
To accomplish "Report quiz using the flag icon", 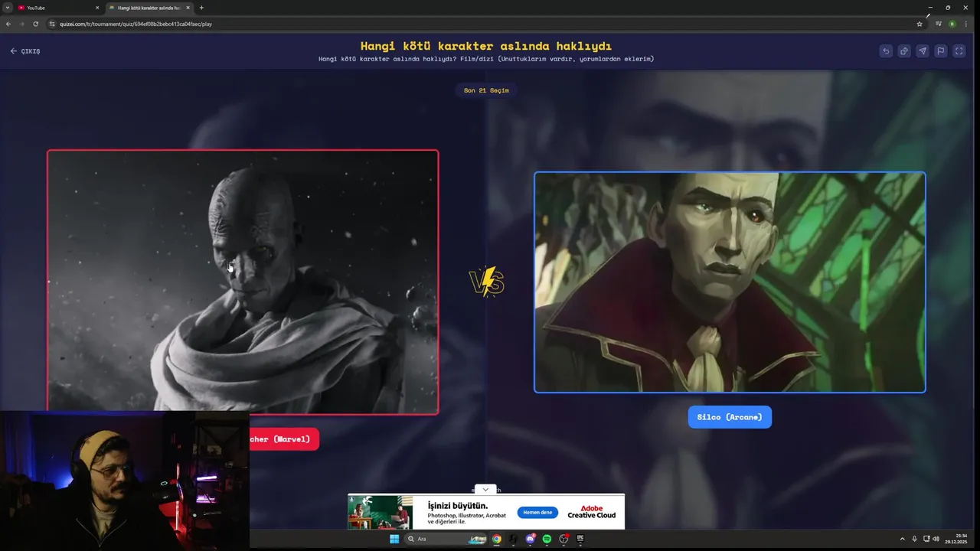I will 941,51.
